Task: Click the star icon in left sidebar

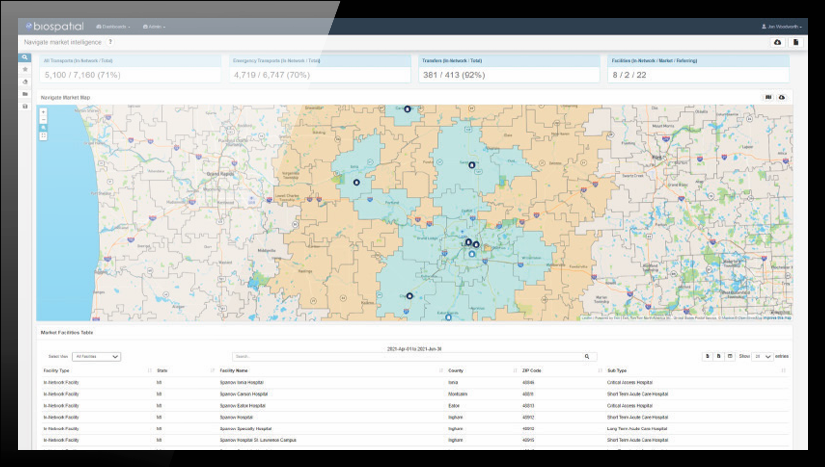Action: [25, 69]
